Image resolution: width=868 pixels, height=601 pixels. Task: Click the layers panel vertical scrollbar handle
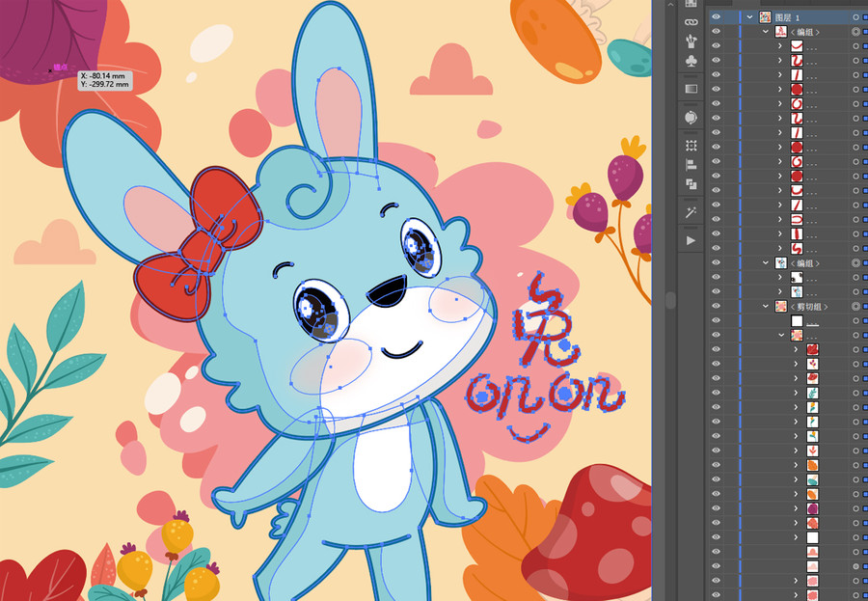[670, 300]
